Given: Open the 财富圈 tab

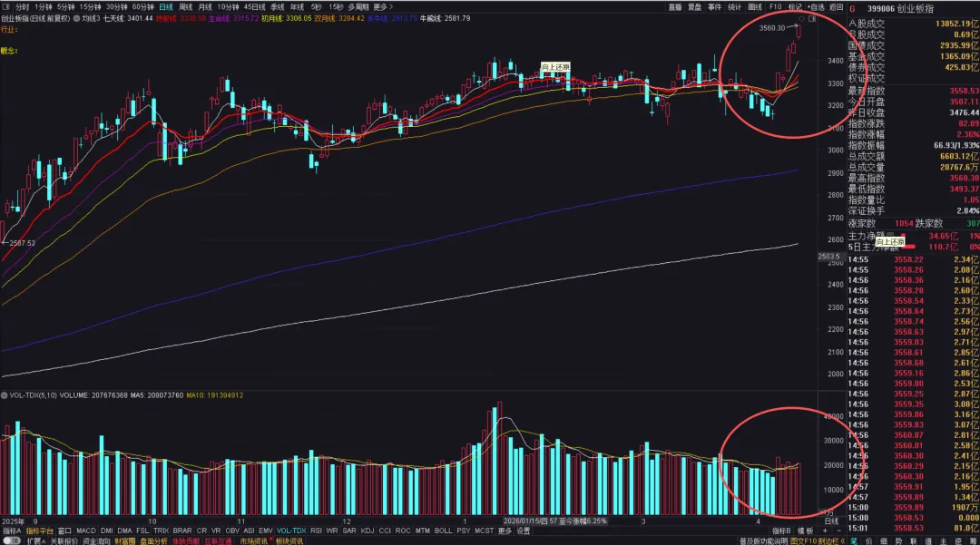Looking at the screenshot, I should pyautogui.click(x=125, y=540).
